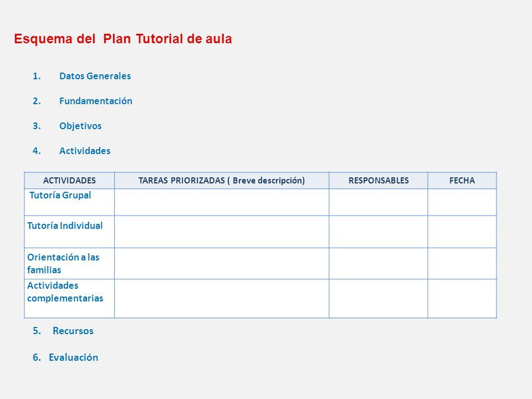
Task: Click the empty tareas cell for Orientación a las familias
Action: tap(222, 264)
